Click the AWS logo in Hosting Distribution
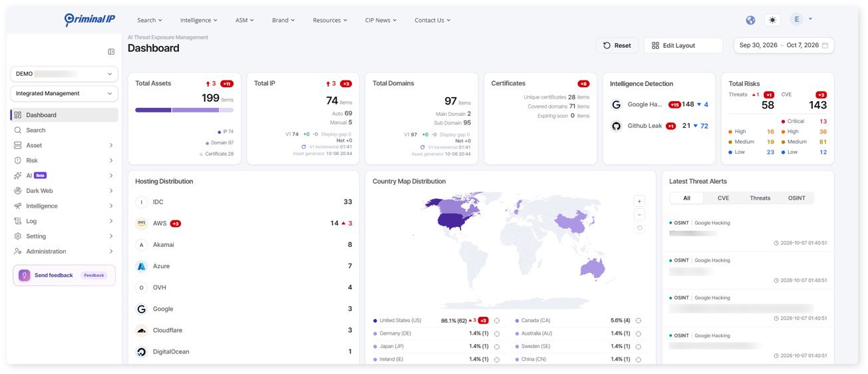This screenshot has width=868, height=374. click(x=141, y=224)
